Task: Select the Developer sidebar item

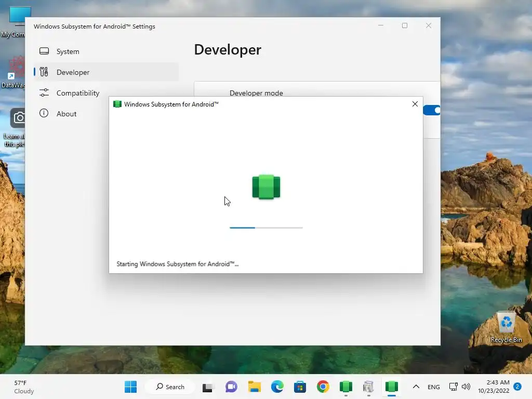Action: pos(106,72)
